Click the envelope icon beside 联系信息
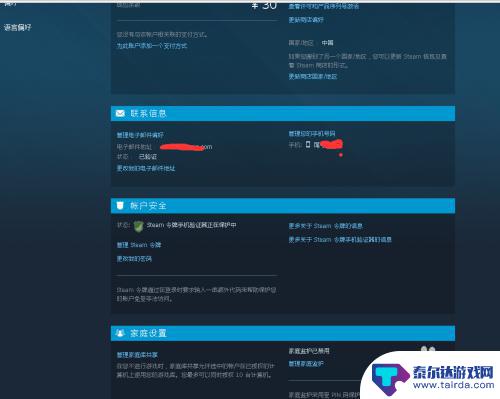Image resolution: width=500 pixels, height=399 pixels. pyautogui.click(x=120, y=114)
